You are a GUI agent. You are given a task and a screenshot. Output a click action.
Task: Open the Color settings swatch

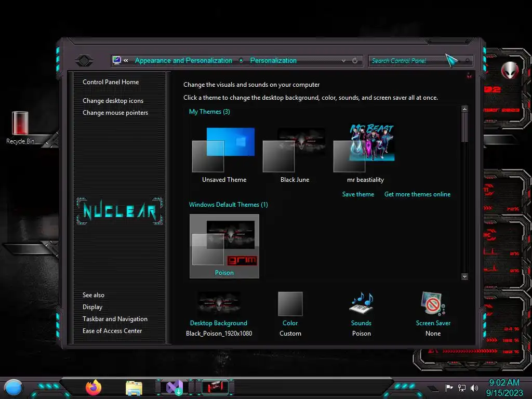(290, 303)
